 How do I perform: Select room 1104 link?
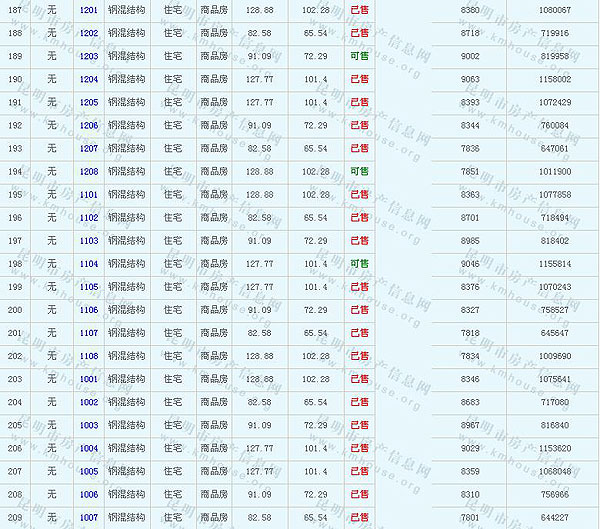pyautogui.click(x=89, y=264)
